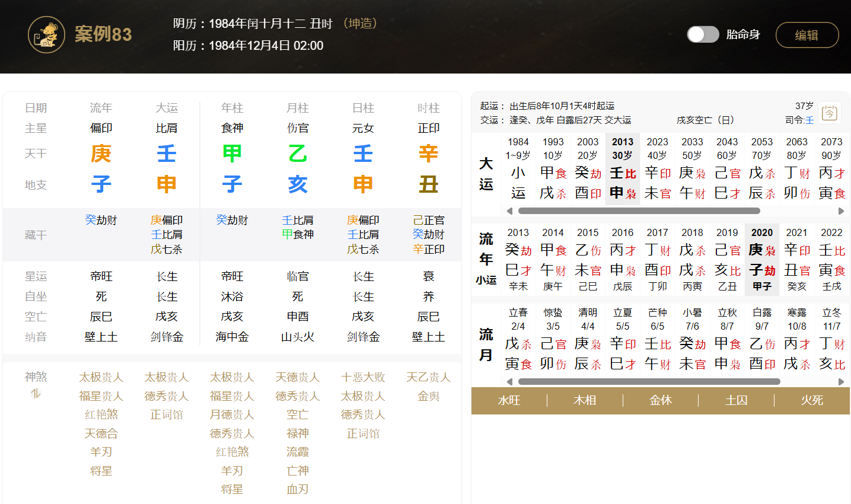Image resolution: width=851 pixels, height=504 pixels.
Task: Select the 1984 小运 column in 大运
Action: point(518,168)
